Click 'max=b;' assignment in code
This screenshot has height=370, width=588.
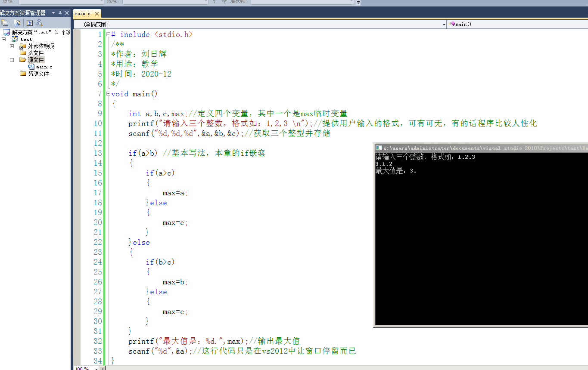coord(176,282)
